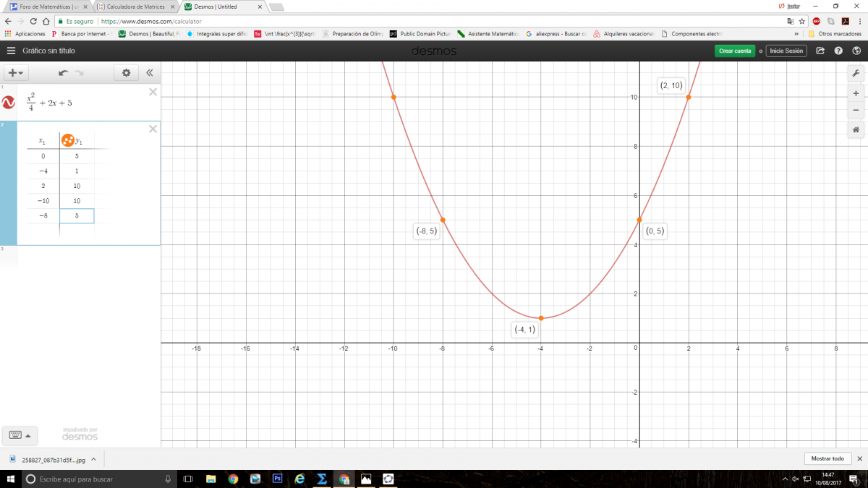Open the hamburger graph menu
Screen dimensions: 868x488
coord(11,51)
